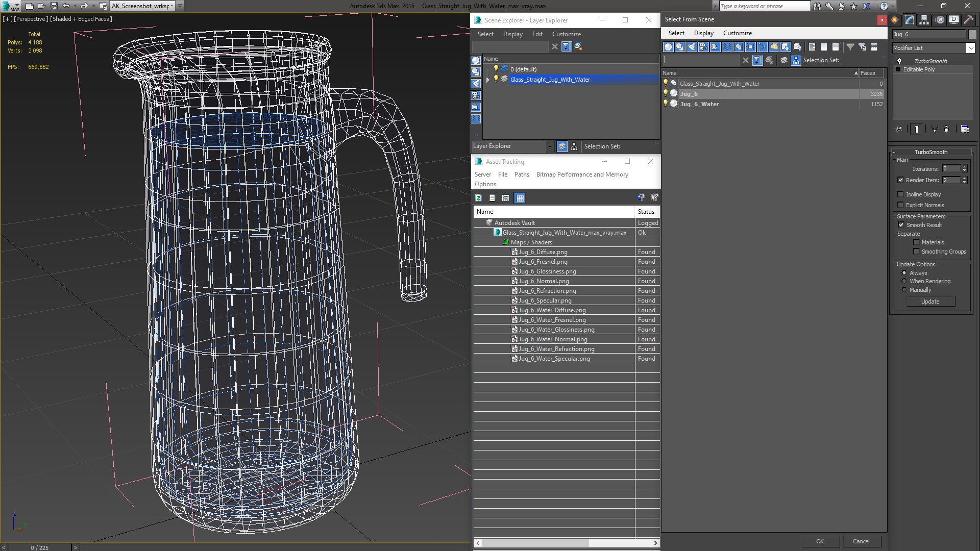Click the Open File folder icon
Screen dimensions: 980x551
tap(41, 6)
